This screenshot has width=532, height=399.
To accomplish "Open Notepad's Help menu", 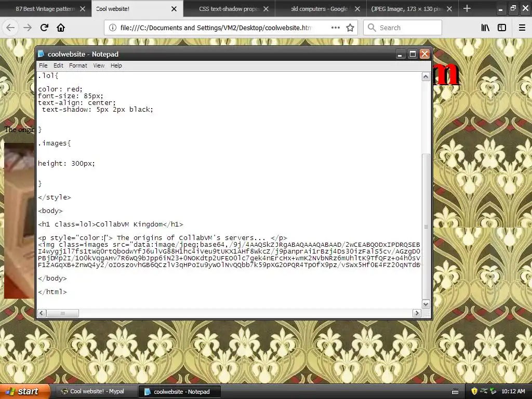I will pyautogui.click(x=116, y=65).
